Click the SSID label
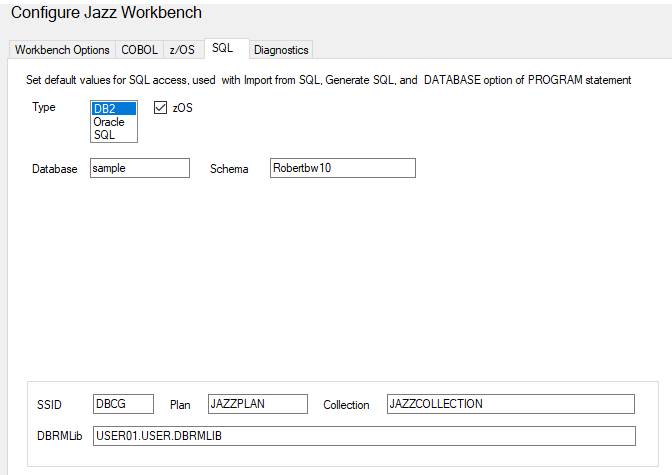 point(49,405)
